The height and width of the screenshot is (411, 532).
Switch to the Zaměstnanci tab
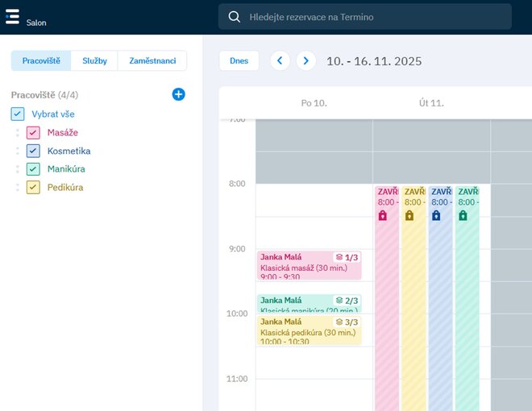pyautogui.click(x=152, y=60)
